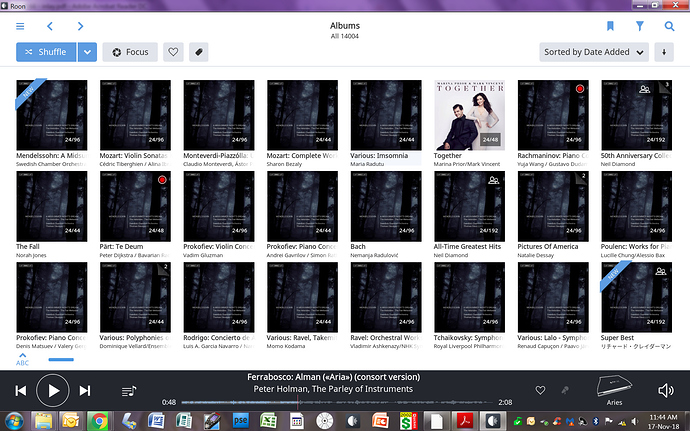
Task: Click artist Natalie Dessay
Action: point(536,255)
